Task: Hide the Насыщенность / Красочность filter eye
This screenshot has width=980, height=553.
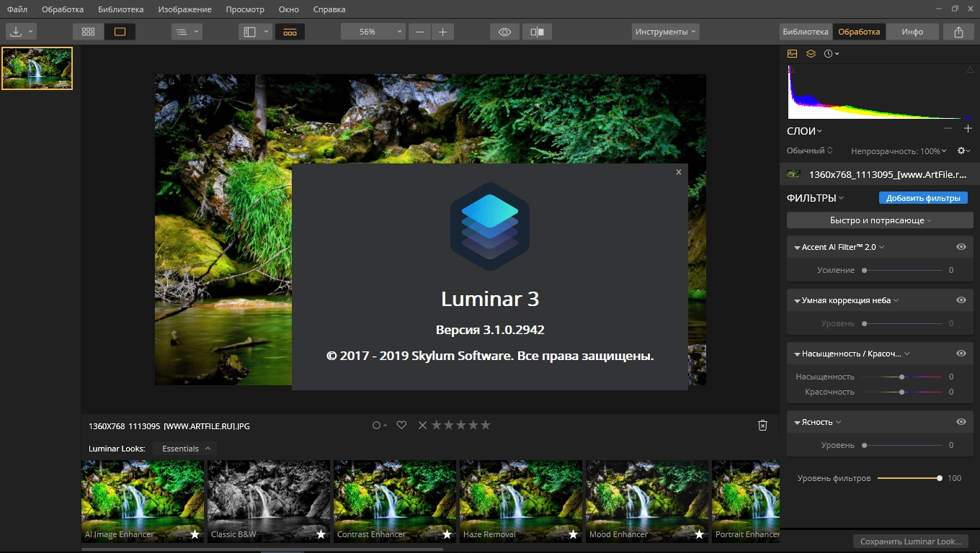Action: click(x=961, y=354)
